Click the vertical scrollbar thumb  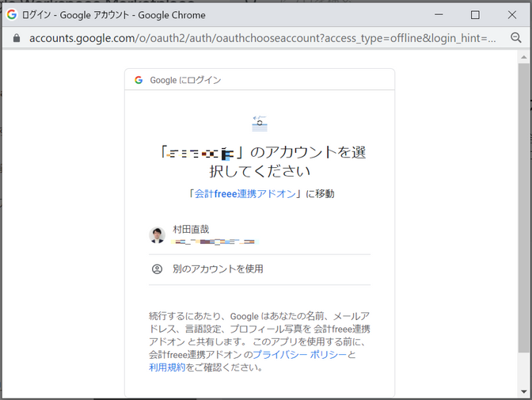click(523, 208)
